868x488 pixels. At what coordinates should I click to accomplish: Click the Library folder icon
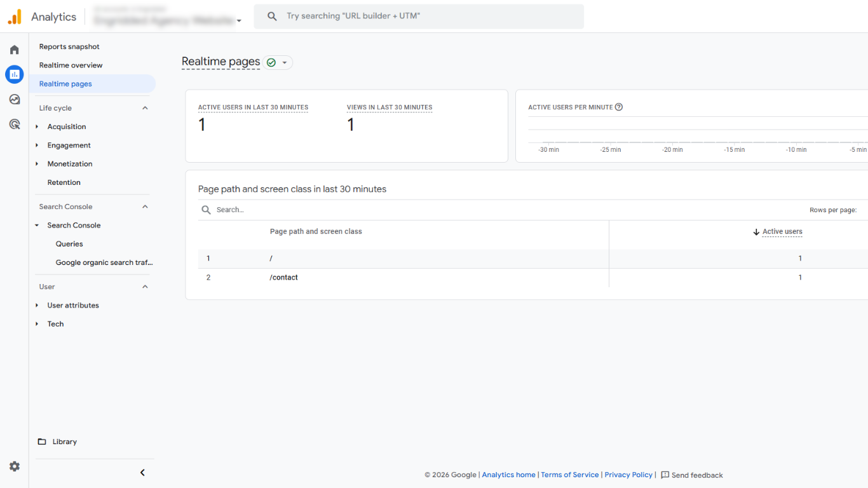41,441
